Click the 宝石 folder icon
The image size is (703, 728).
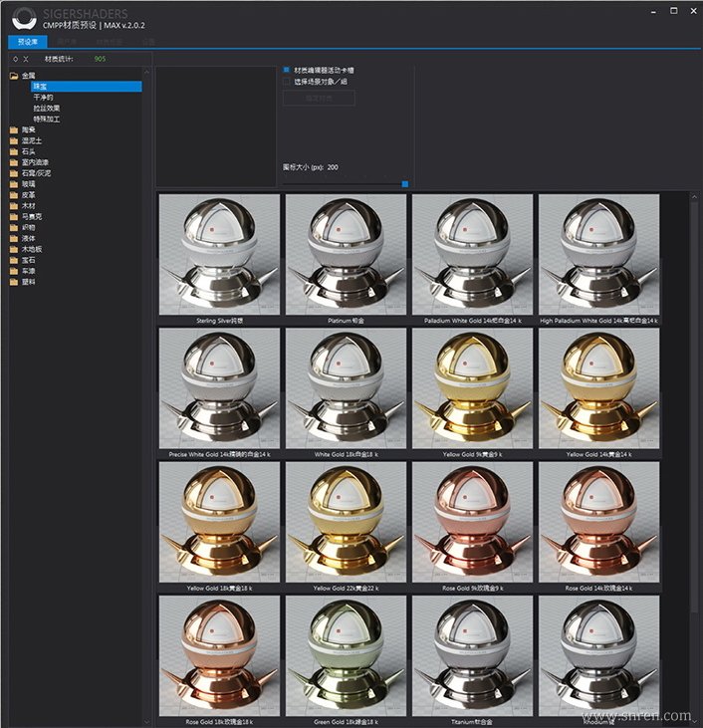[14, 260]
